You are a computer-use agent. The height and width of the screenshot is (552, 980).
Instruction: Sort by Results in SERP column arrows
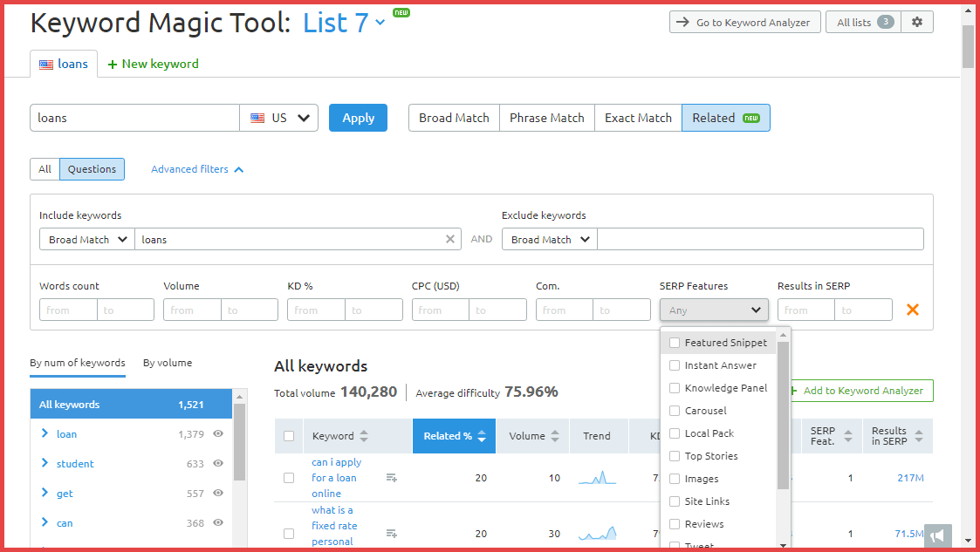919,436
